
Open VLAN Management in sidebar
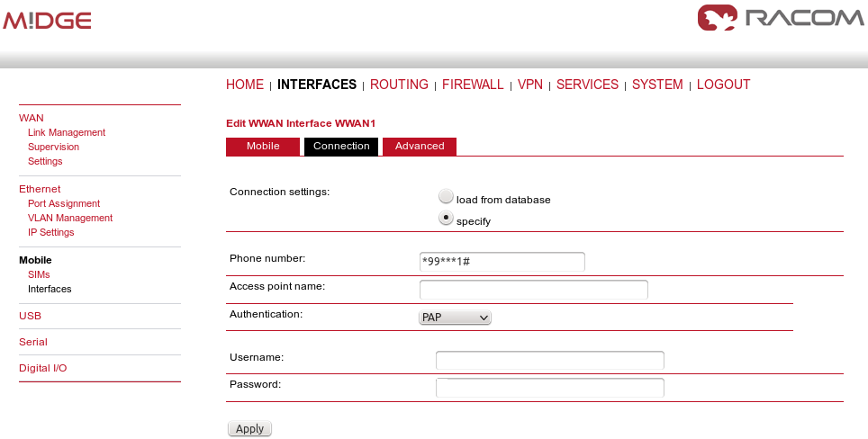[x=70, y=218]
